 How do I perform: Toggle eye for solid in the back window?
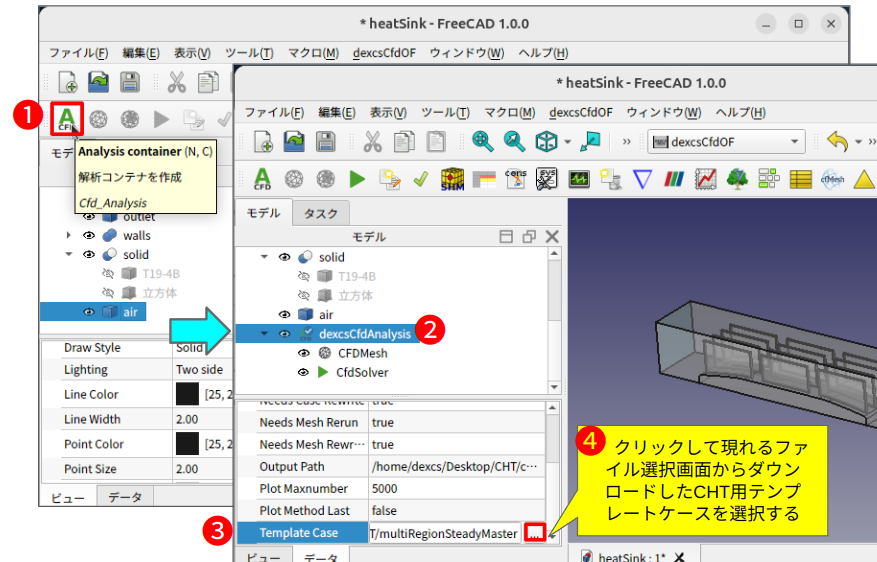coord(89,254)
